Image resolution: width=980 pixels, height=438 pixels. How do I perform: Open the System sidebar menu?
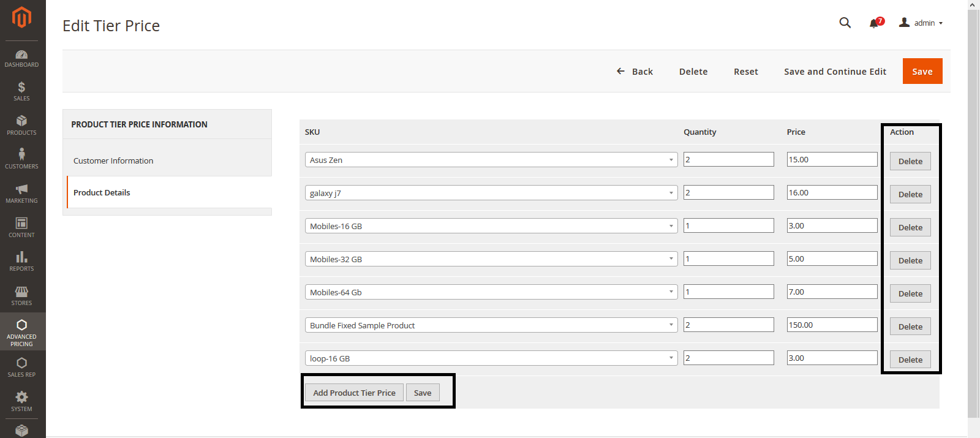click(x=22, y=402)
